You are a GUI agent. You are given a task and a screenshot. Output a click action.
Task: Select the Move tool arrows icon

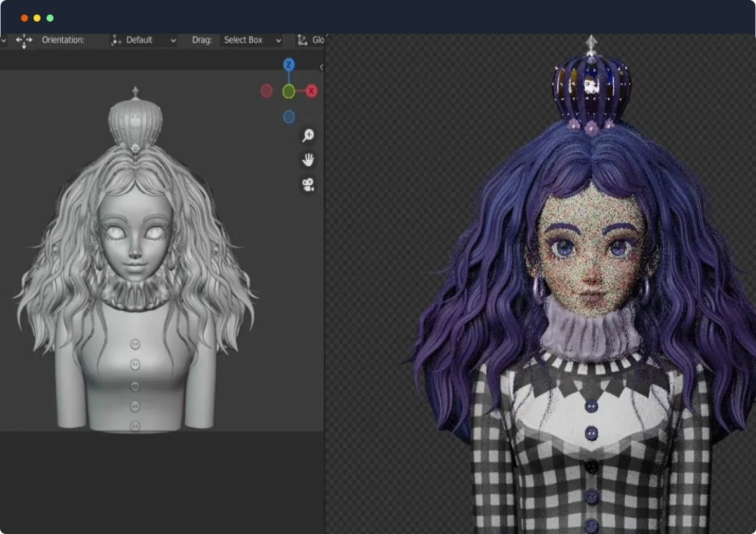[x=23, y=41]
